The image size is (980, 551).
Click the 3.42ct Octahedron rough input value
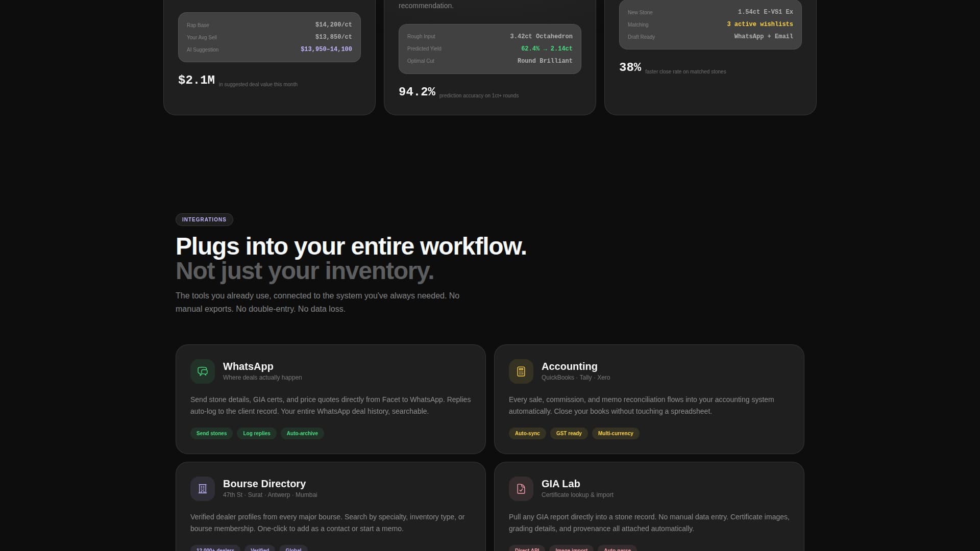[x=541, y=36]
